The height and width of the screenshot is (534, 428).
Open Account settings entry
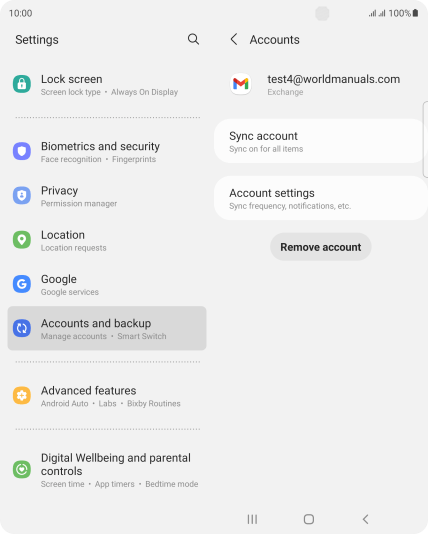click(x=321, y=198)
